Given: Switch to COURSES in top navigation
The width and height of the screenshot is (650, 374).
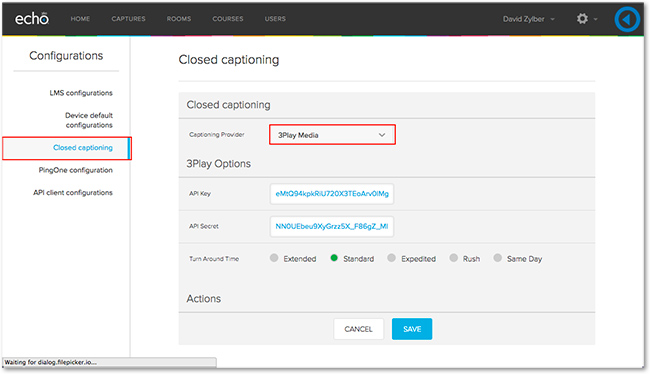Looking at the screenshot, I should [x=228, y=19].
